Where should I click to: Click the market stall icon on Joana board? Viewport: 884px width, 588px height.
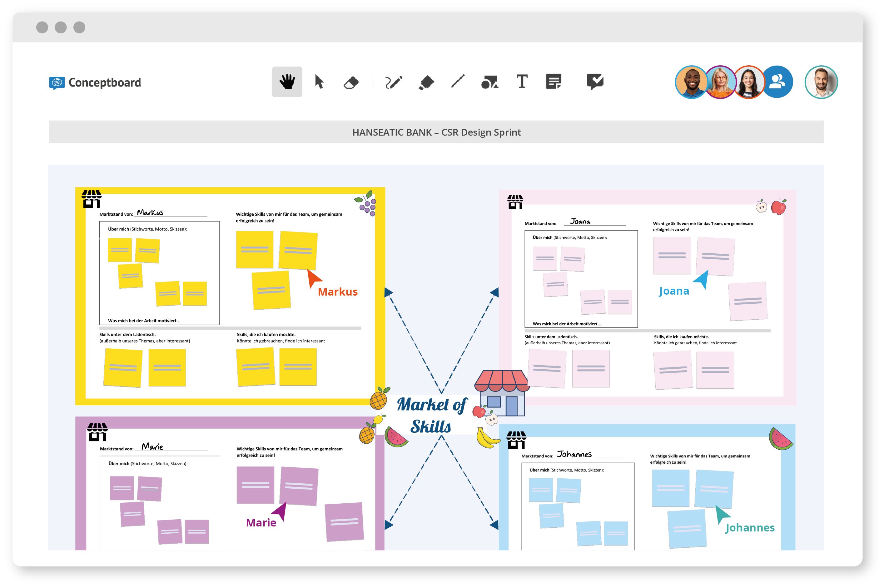pos(515,202)
